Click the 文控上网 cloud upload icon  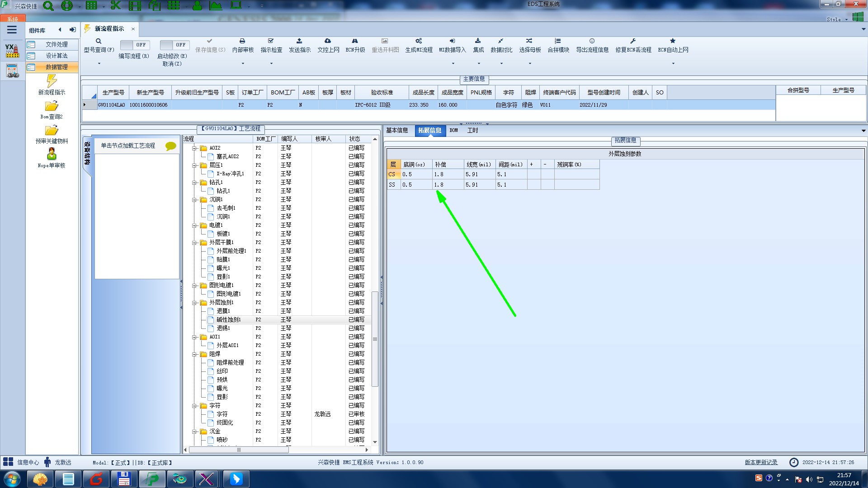(x=328, y=41)
